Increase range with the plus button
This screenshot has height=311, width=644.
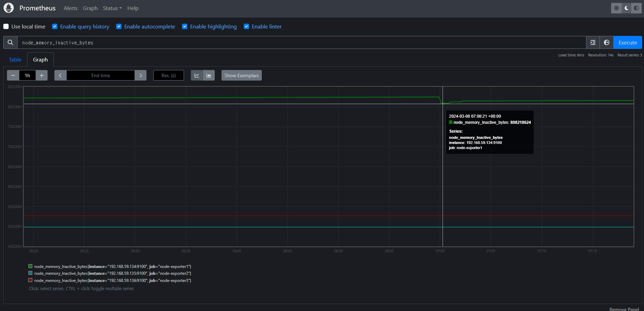point(42,75)
